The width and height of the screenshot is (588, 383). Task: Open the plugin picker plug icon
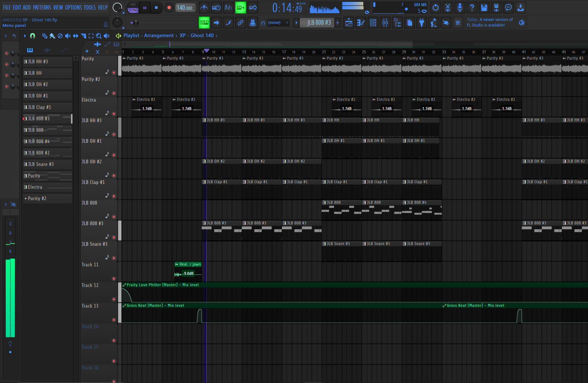421,23
